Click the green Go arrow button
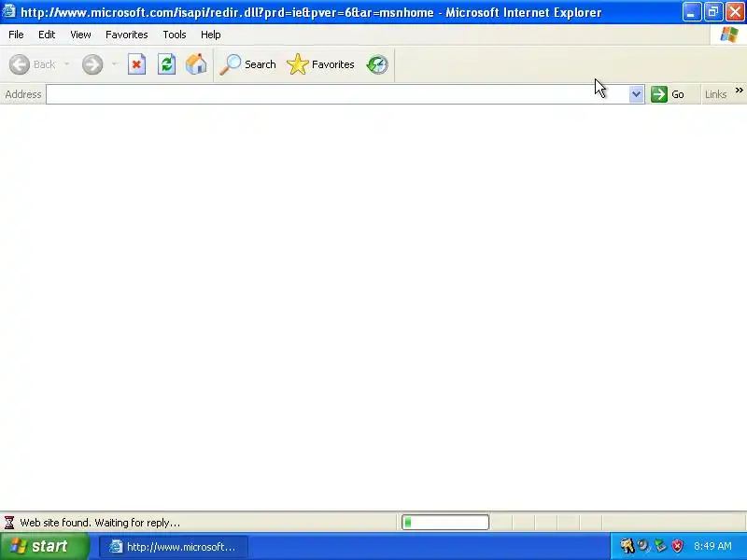The image size is (747, 560). pos(668,94)
